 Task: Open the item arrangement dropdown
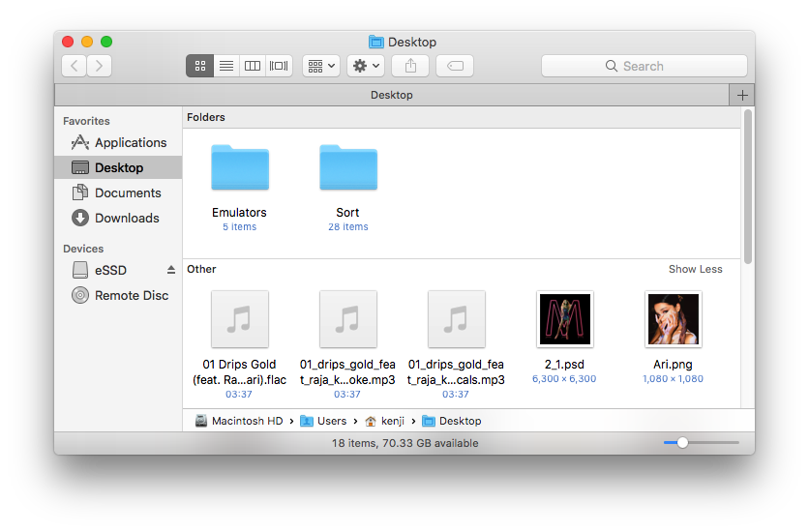321,66
